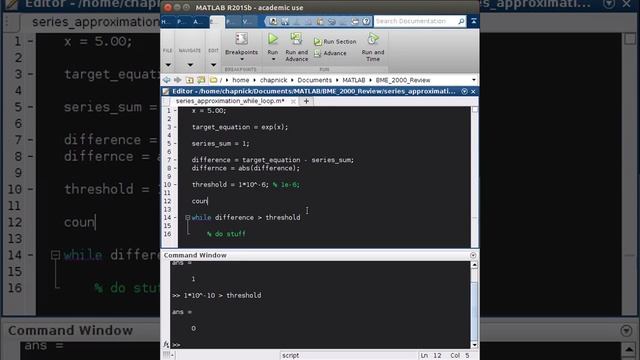Click the 'target_equation = exp(x);' code line
The image size is (640, 360).
[x=240, y=127]
